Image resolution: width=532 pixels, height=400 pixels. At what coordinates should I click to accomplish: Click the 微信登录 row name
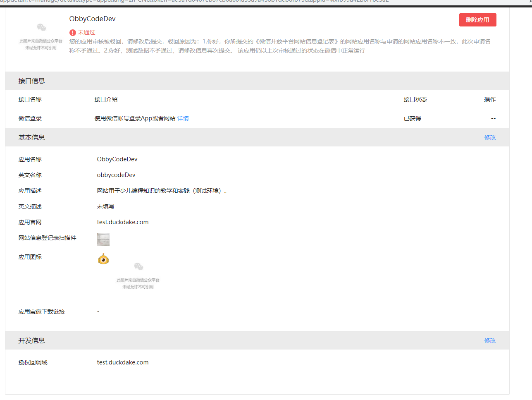pyautogui.click(x=30, y=118)
